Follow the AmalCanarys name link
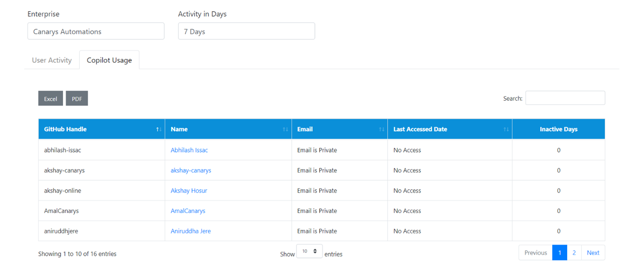 tap(188, 211)
